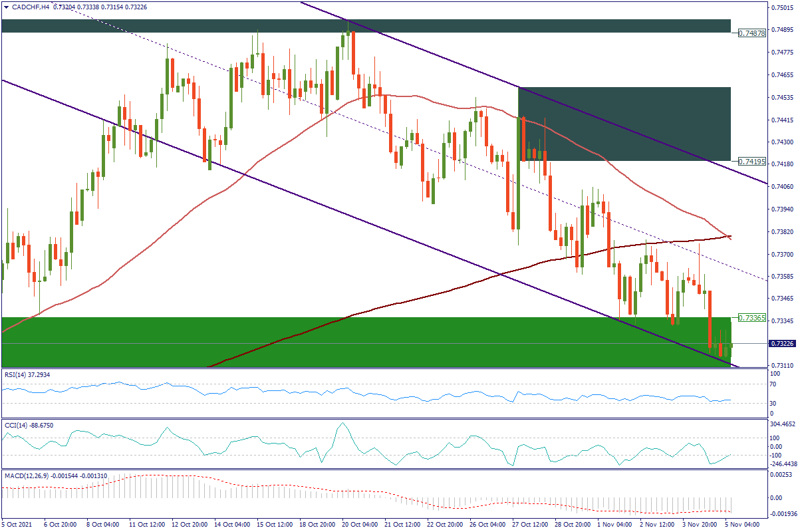Click the triangle arrow beside CADCHF,H4
This screenshot has width=798, height=532.
pos(5,7)
